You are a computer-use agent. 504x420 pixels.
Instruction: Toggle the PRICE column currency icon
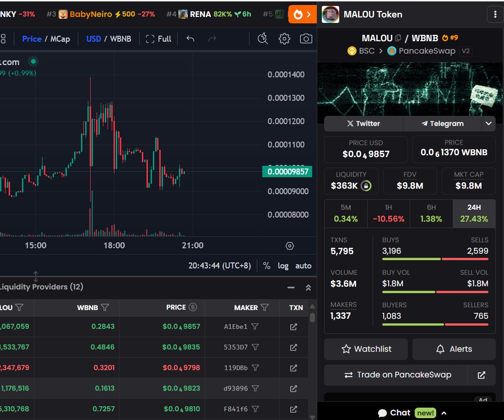click(x=193, y=307)
